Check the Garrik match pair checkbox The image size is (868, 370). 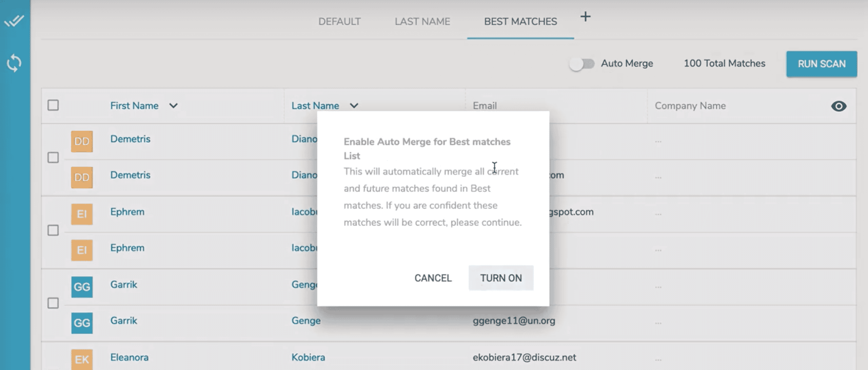tap(53, 303)
